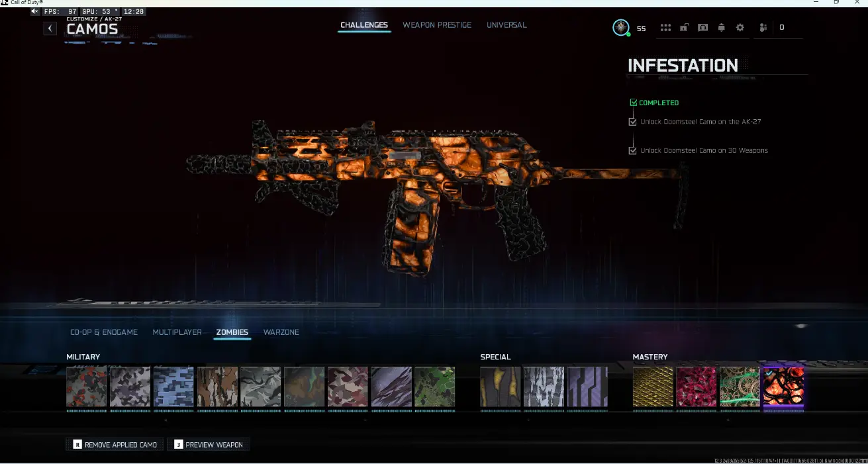Screen dimensions: 868x464
Task: Select purple circuit Special camo
Action: coord(587,387)
